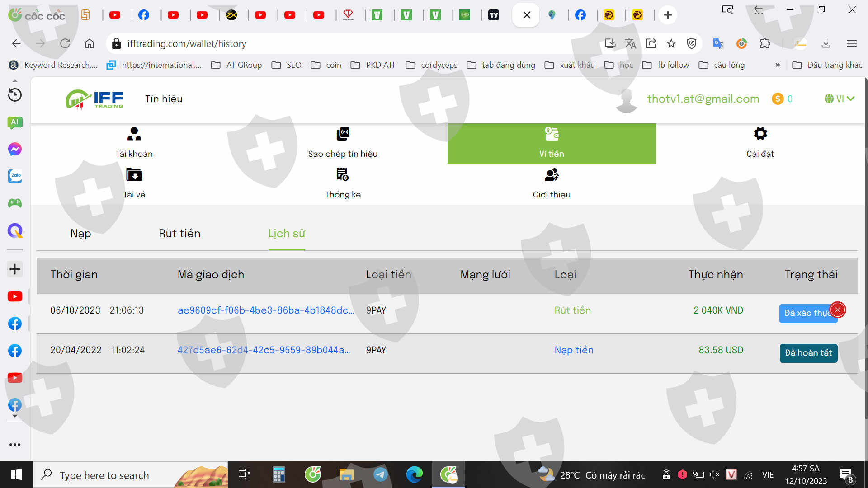The image size is (868, 488).
Task: Open Telegram from the Windows taskbar
Action: [381, 474]
